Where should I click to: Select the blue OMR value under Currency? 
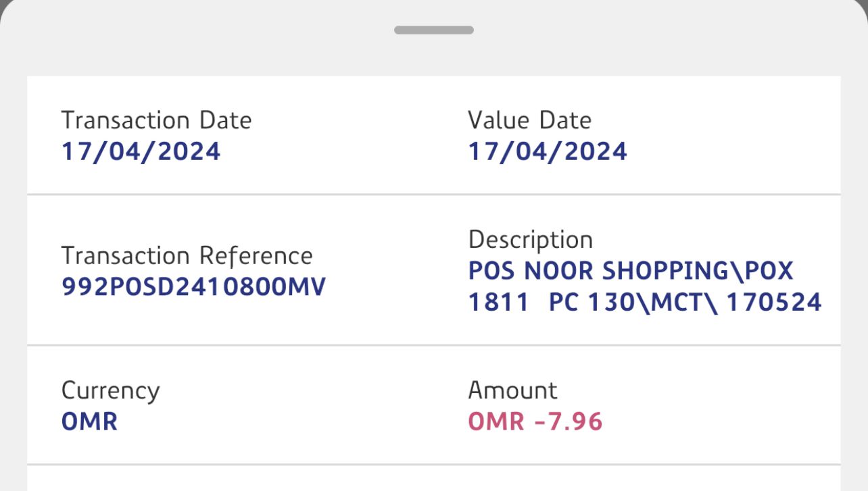(x=89, y=422)
